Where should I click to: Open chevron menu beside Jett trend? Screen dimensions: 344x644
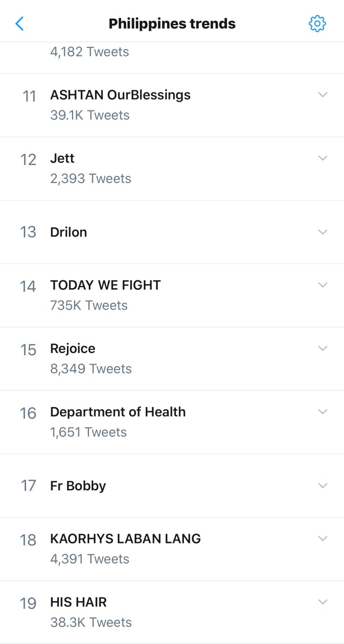pyautogui.click(x=323, y=158)
